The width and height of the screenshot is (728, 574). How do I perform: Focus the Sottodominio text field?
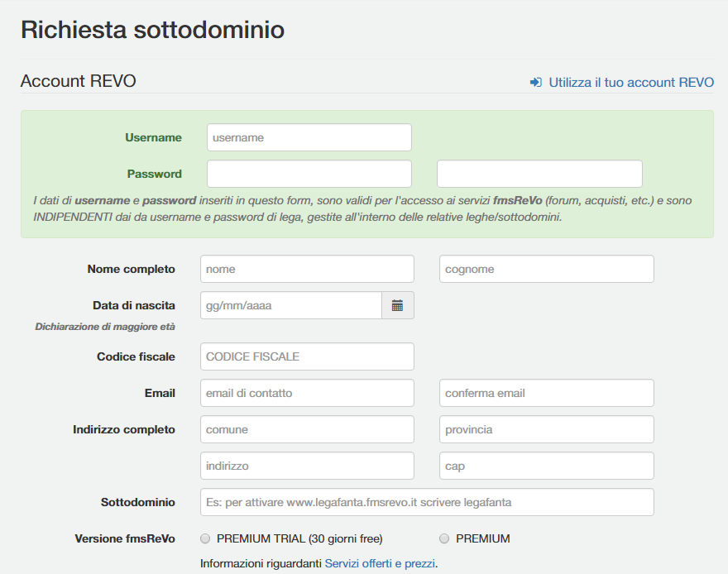coord(427,502)
